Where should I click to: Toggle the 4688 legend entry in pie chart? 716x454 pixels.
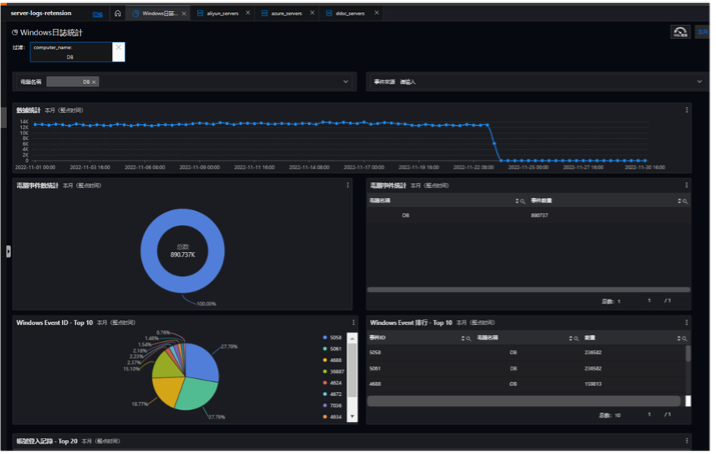(x=332, y=361)
